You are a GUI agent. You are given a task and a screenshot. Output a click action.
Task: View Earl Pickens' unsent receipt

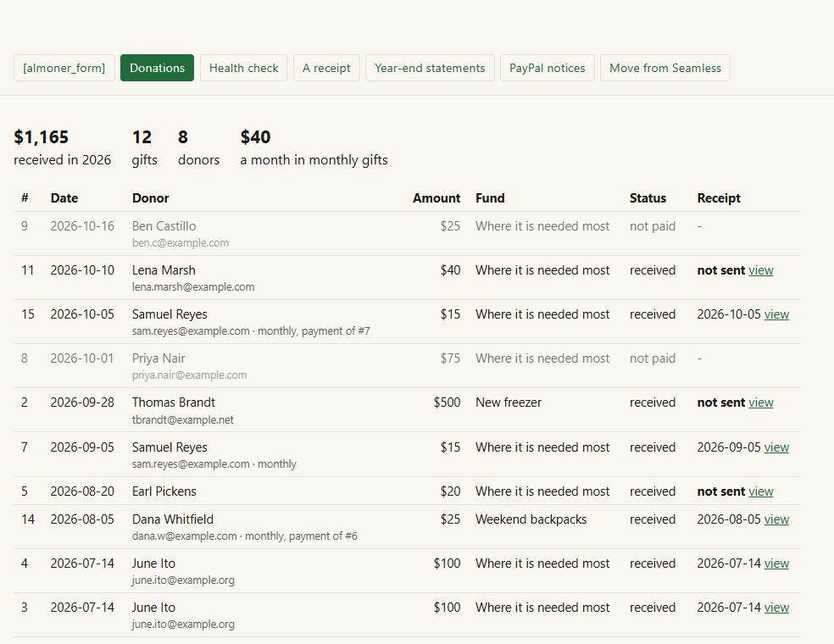[760, 491]
